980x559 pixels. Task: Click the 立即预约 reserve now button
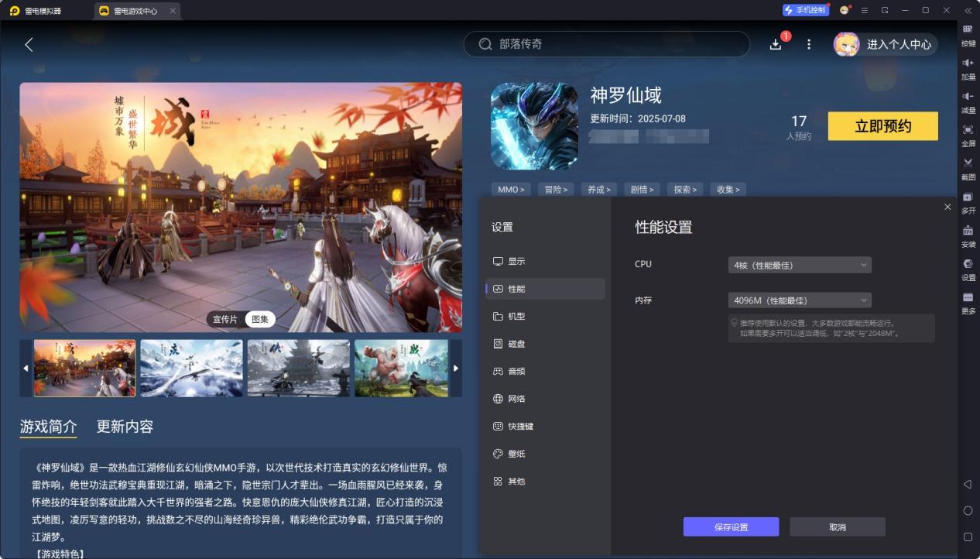point(883,126)
